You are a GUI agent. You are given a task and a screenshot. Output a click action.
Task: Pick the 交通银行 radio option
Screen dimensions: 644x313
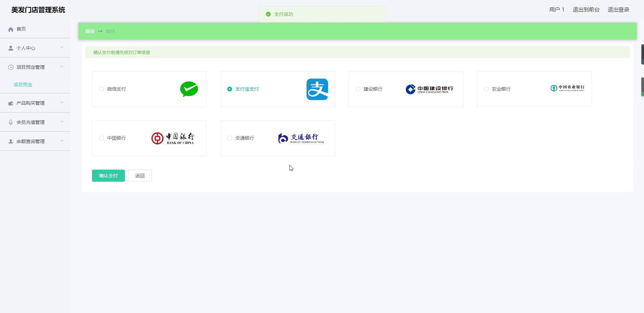pyautogui.click(x=230, y=138)
